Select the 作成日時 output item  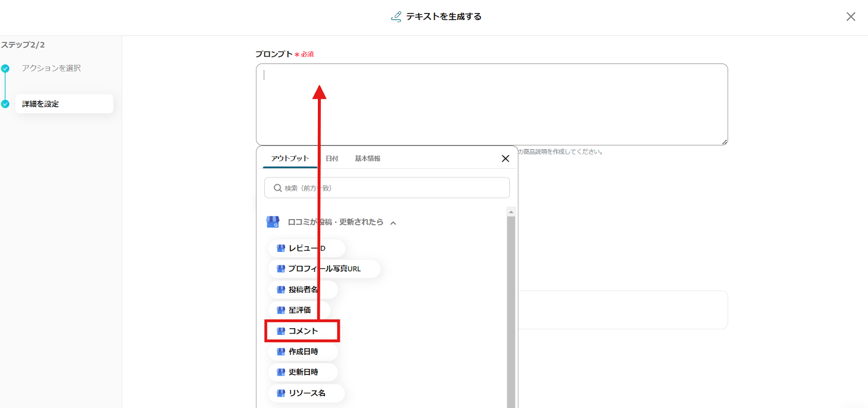pyautogui.click(x=303, y=352)
